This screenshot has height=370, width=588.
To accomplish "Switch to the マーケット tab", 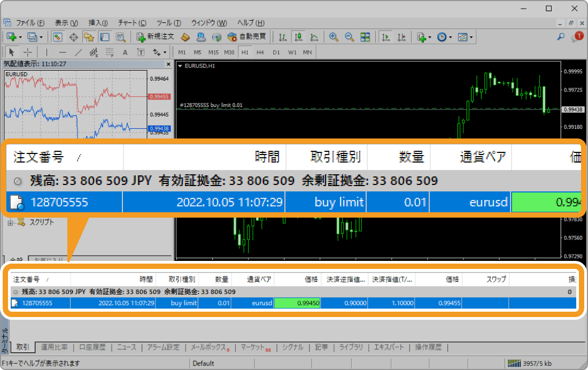I will (256, 348).
